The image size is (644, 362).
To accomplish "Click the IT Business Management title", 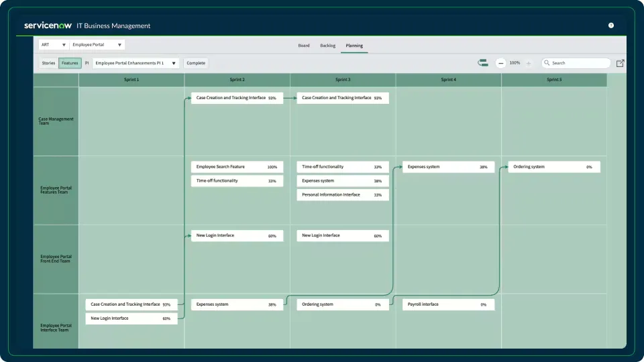I will coord(113,26).
